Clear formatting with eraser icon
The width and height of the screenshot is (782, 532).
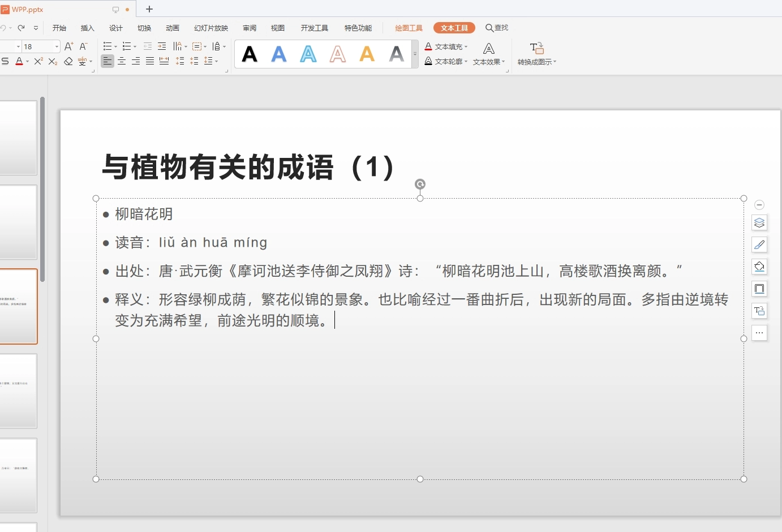click(68, 61)
